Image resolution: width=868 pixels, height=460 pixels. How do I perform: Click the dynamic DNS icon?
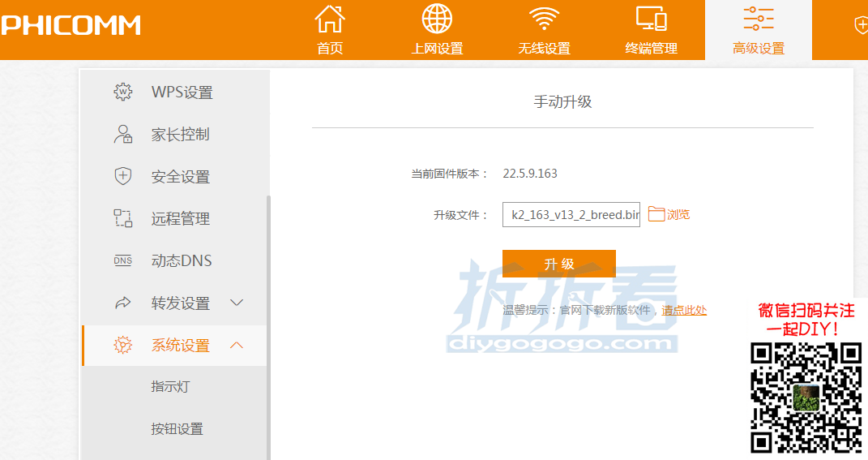click(x=122, y=260)
